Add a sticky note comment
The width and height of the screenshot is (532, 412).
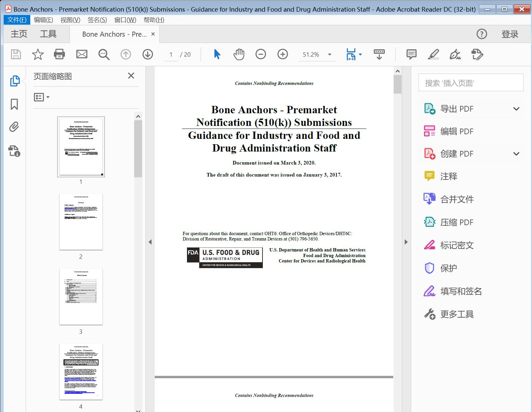pos(411,54)
